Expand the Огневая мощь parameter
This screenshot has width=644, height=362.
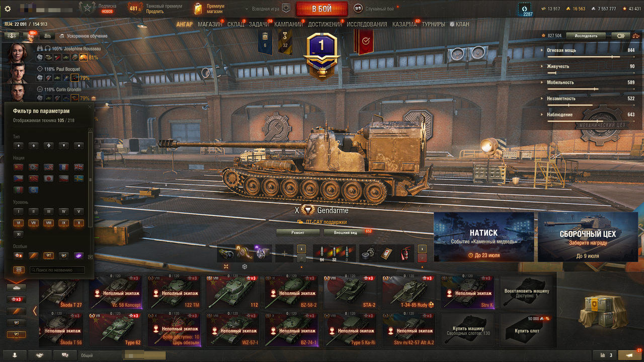pyautogui.click(x=589, y=51)
